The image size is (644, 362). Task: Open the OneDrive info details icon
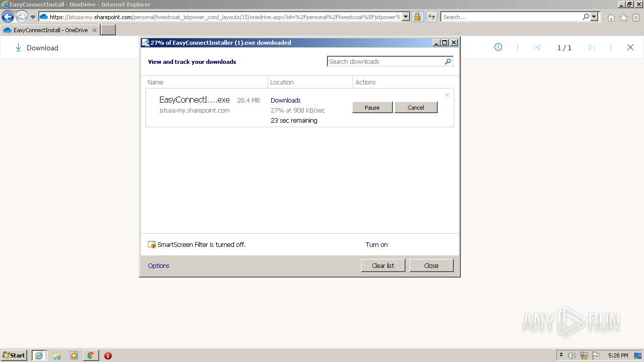(x=498, y=47)
